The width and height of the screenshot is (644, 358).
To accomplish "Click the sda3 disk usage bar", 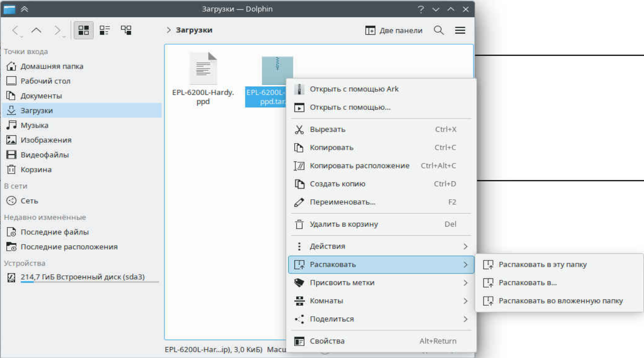I will (x=90, y=282).
